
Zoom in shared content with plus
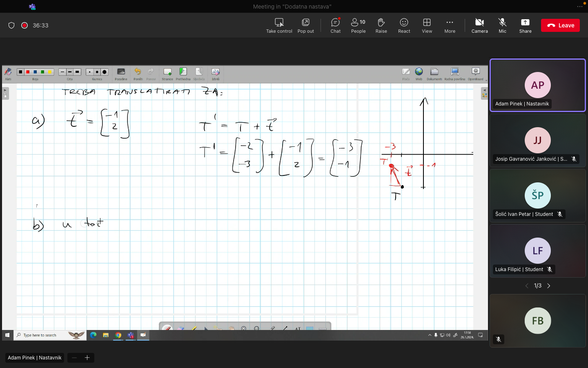click(87, 358)
